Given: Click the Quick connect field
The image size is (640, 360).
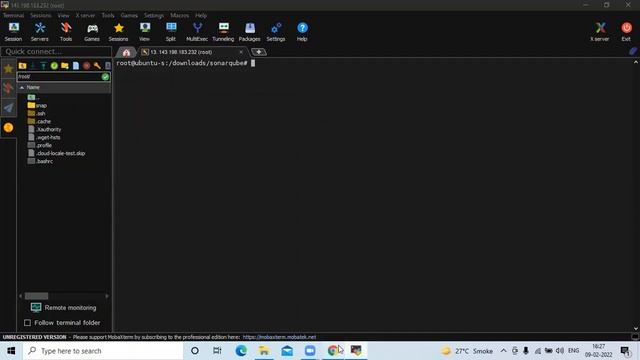Looking at the screenshot, I should [56, 51].
